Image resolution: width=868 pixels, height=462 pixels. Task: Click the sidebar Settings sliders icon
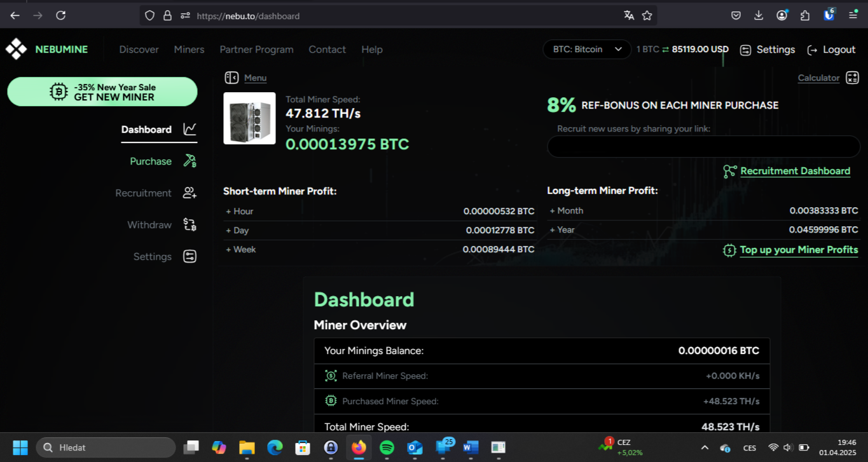click(x=189, y=256)
